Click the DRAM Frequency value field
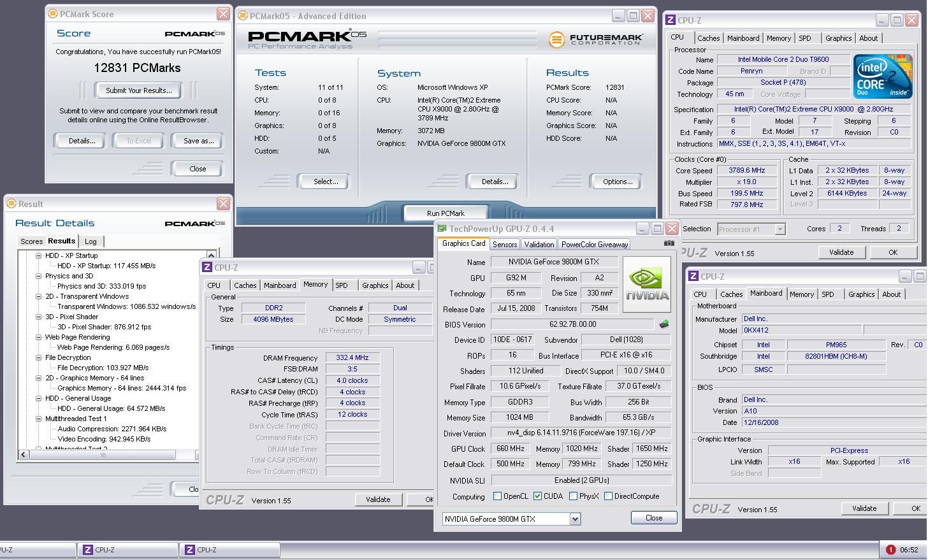This screenshot has width=928, height=560. 352,358
